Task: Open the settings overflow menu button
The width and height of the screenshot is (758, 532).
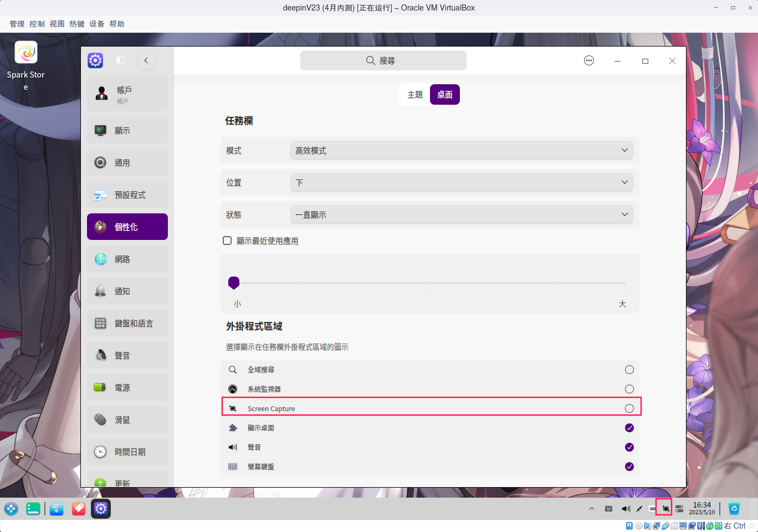Action: click(589, 60)
